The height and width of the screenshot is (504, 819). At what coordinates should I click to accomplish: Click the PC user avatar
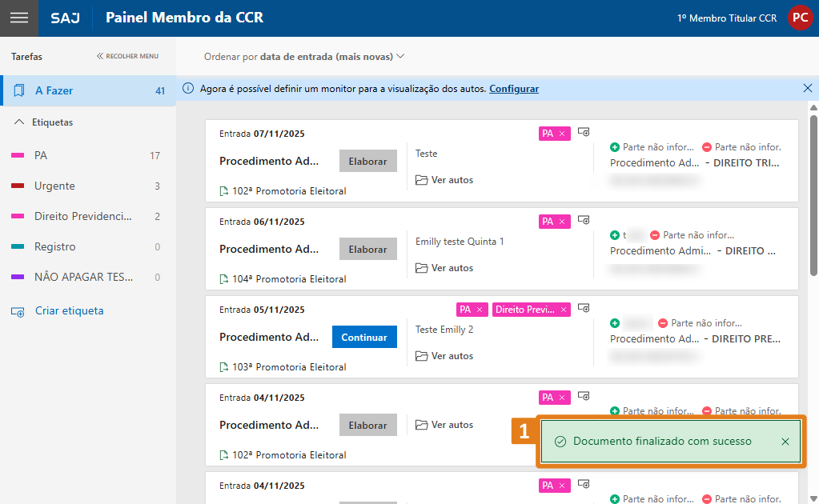pos(799,18)
